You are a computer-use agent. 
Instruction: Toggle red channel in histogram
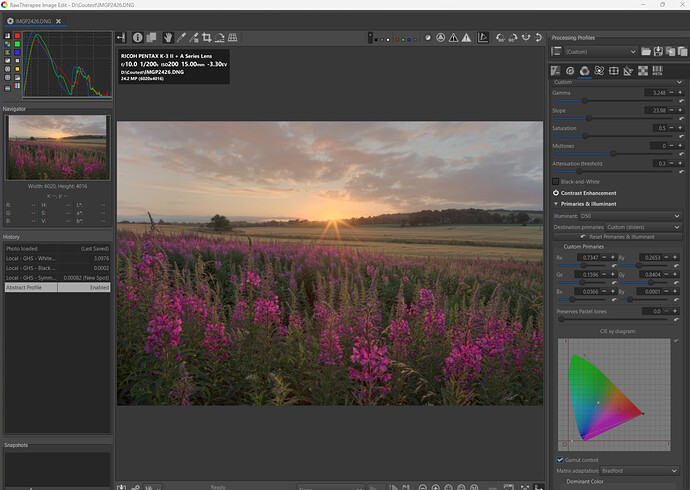coord(17,36)
